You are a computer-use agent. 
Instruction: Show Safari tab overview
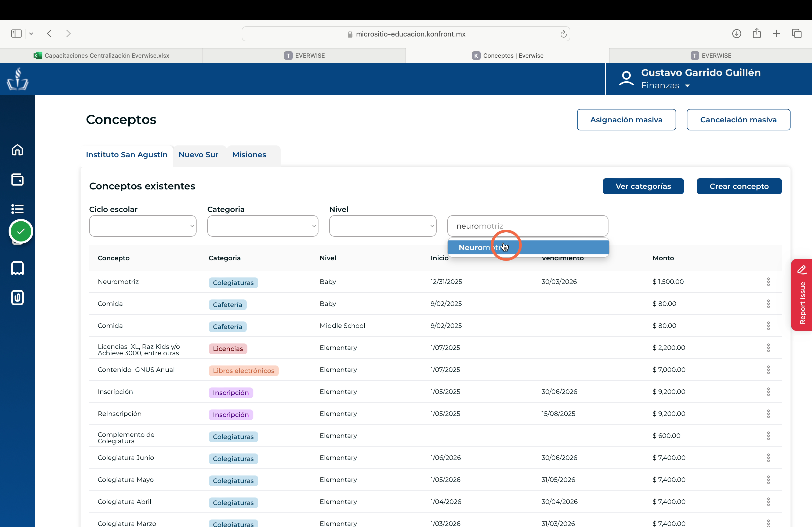(797, 33)
